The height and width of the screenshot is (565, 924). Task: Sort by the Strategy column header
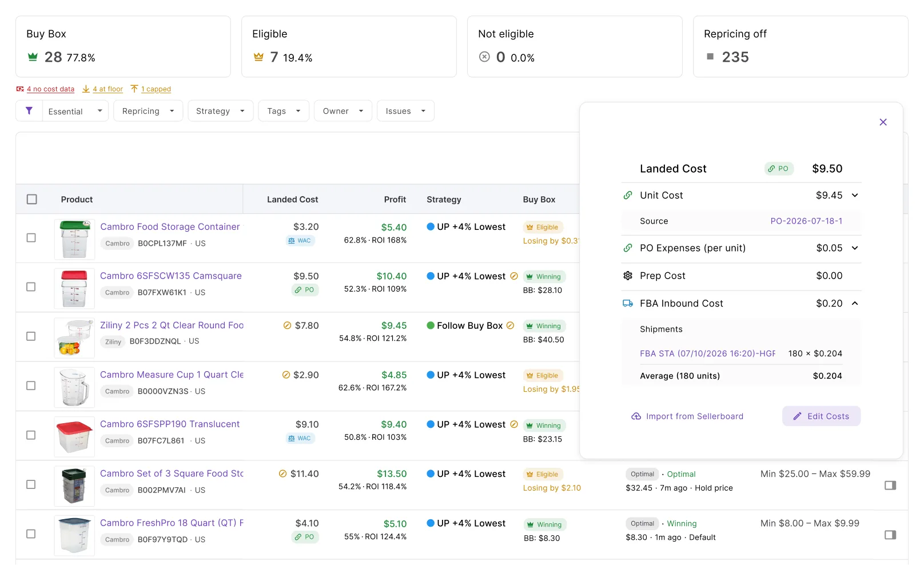(444, 200)
